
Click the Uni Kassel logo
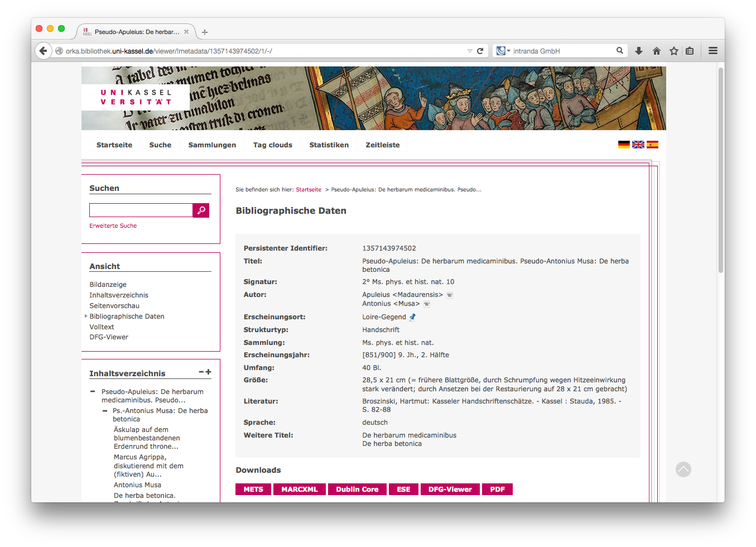tap(136, 97)
